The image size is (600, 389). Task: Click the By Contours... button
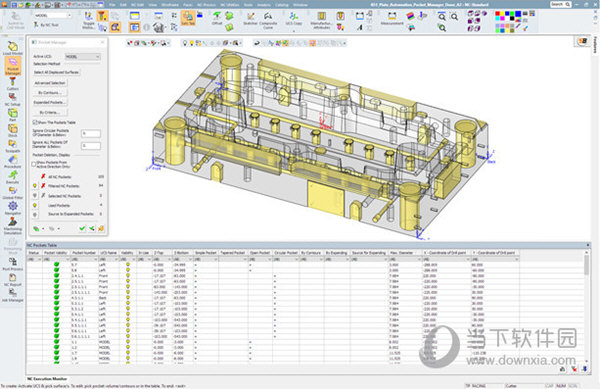[49, 93]
